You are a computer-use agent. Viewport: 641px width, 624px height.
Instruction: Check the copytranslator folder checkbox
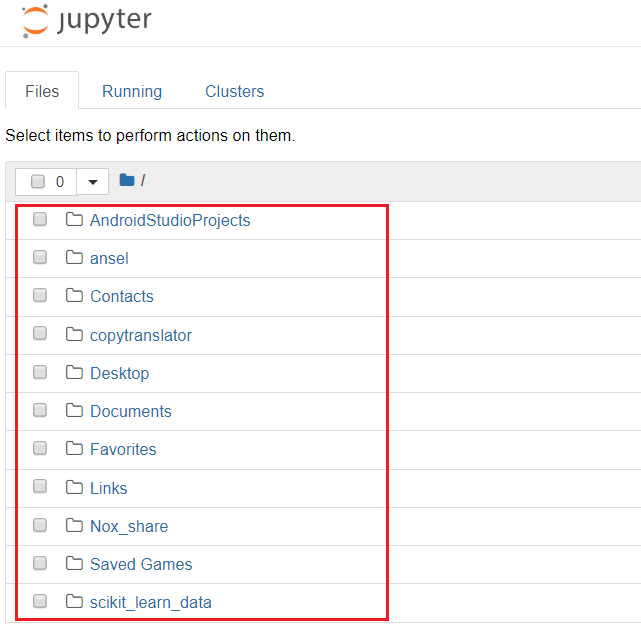point(40,334)
